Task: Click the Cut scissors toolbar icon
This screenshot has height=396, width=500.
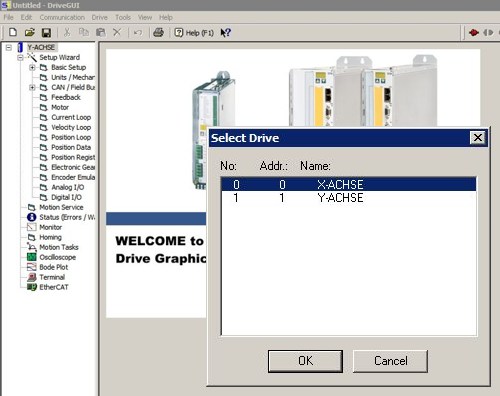Action: coord(67,32)
